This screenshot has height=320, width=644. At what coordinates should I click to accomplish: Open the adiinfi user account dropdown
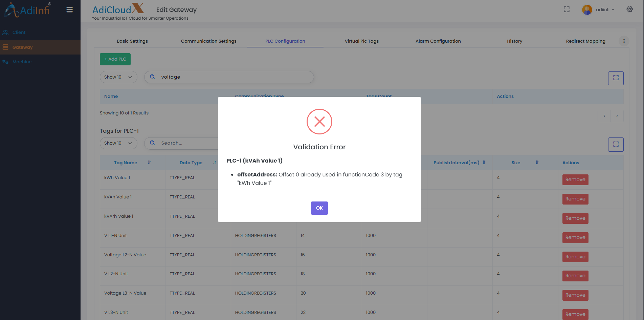click(598, 9)
